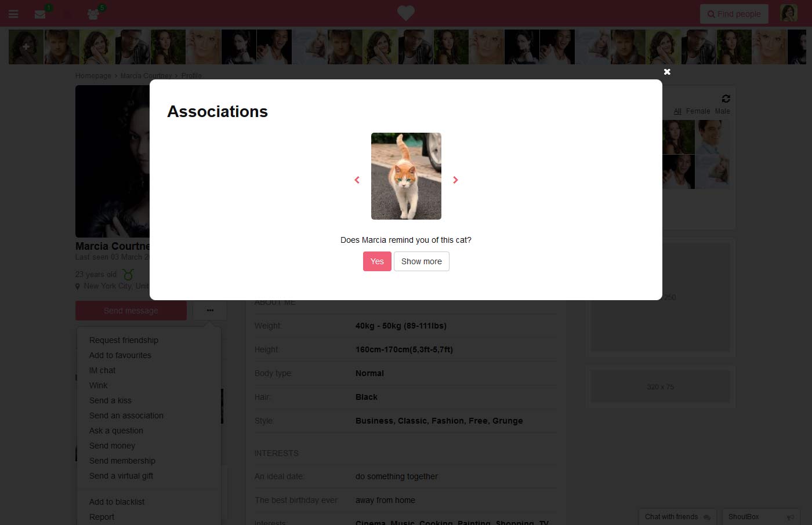Refresh the members sidebar widget
Viewport: 812px width, 525px height.
click(x=726, y=99)
